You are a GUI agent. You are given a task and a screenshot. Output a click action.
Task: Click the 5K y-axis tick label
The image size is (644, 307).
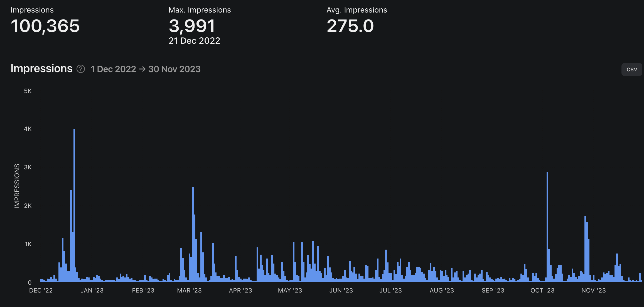28,91
